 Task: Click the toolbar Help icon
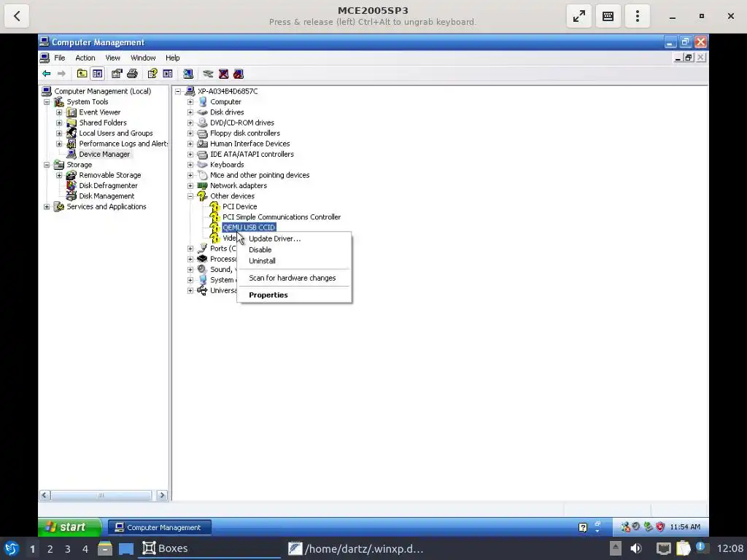tap(152, 74)
